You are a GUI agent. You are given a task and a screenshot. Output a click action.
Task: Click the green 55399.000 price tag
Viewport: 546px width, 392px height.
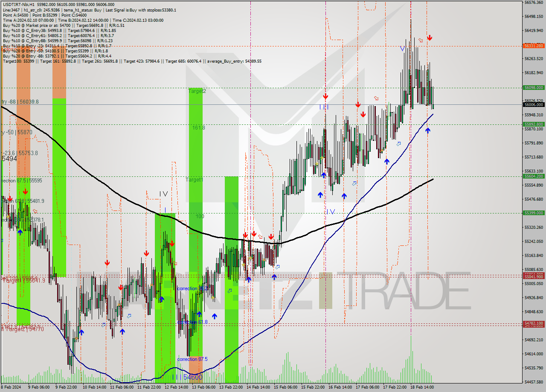[x=534, y=213]
